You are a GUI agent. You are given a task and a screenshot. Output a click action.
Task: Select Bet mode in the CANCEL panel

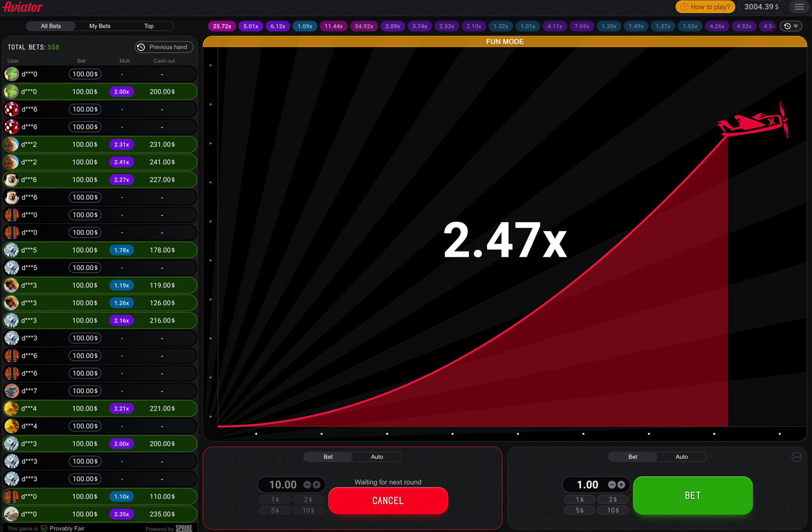tap(328, 457)
